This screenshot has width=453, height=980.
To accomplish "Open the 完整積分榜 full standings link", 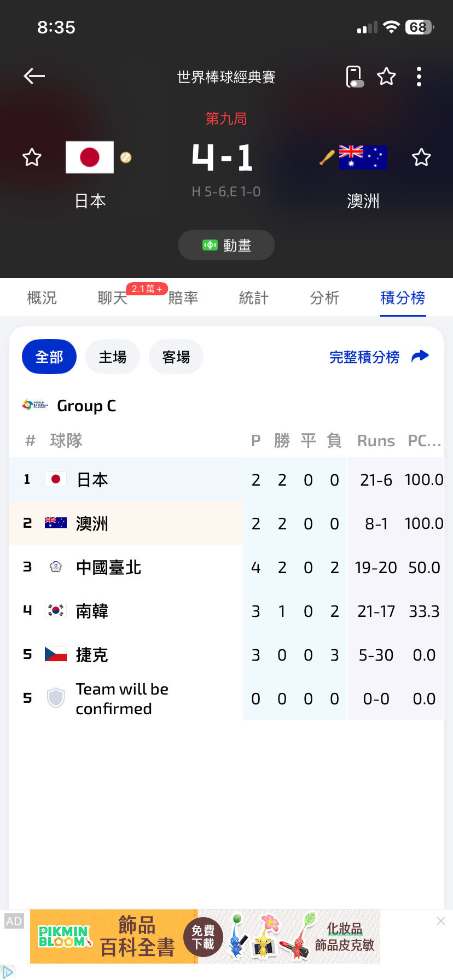I will click(x=364, y=357).
